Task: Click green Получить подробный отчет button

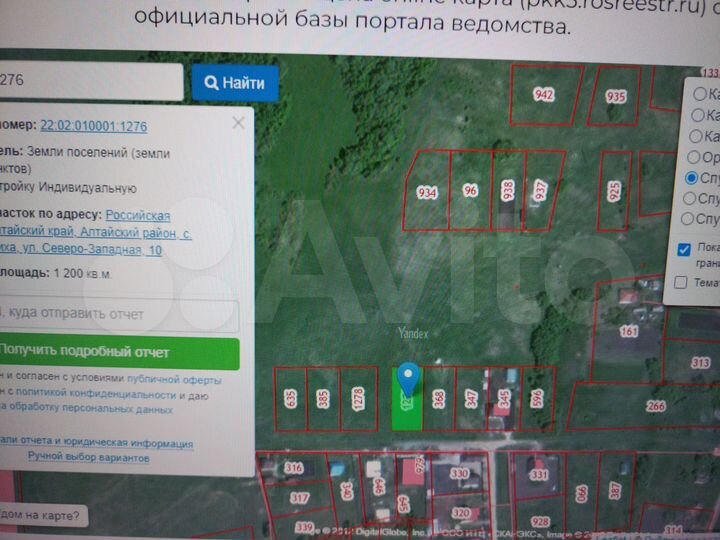Action: pos(119,354)
